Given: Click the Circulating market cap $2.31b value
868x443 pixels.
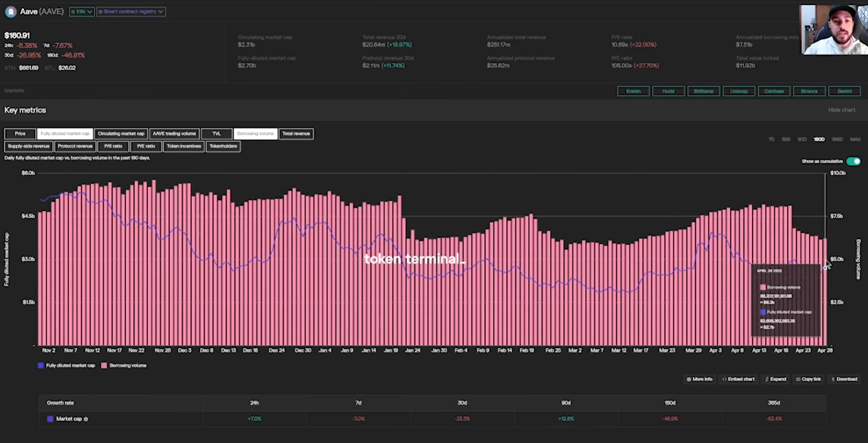Looking at the screenshot, I should tap(246, 45).
